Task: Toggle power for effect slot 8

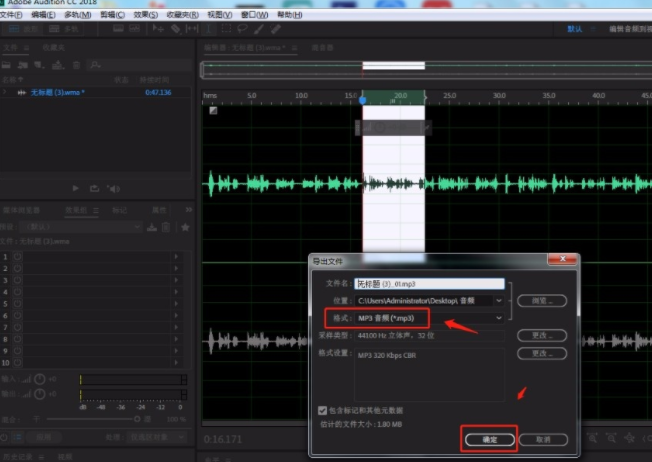Action: point(17,339)
